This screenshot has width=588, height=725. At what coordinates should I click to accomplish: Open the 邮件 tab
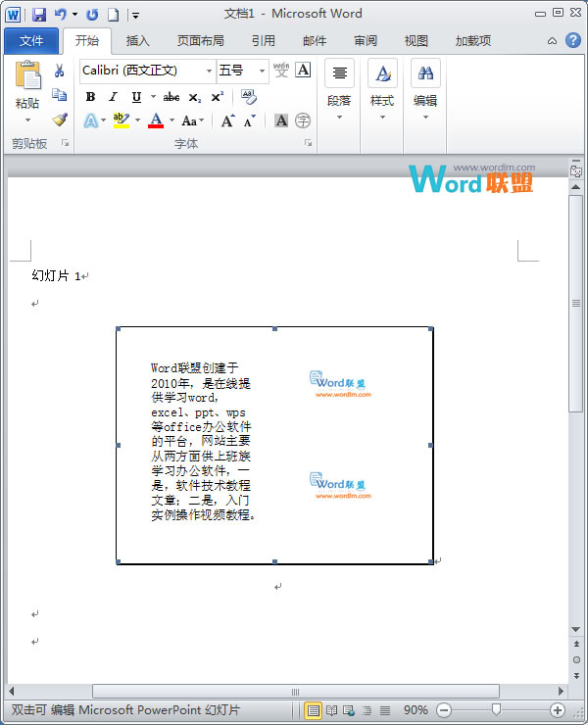pyautogui.click(x=315, y=41)
